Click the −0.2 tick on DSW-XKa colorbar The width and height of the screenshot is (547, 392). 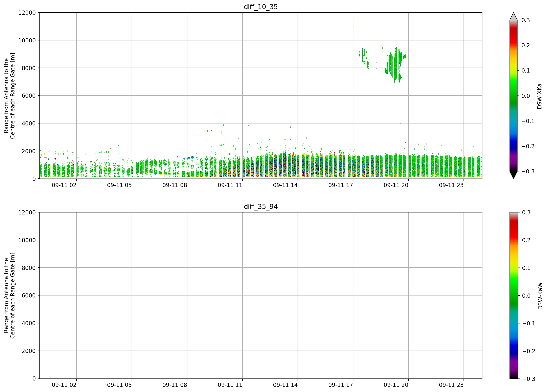pyautogui.click(x=528, y=146)
